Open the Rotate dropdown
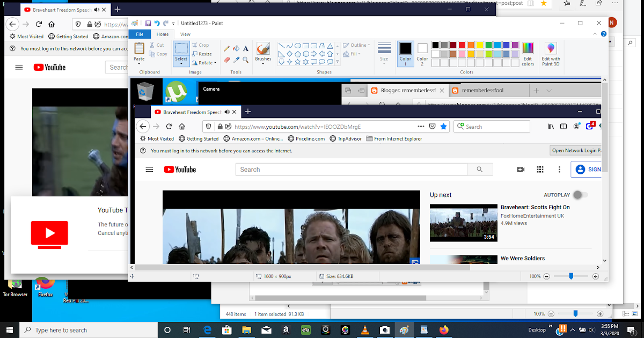The width and height of the screenshot is (644, 338). point(204,63)
